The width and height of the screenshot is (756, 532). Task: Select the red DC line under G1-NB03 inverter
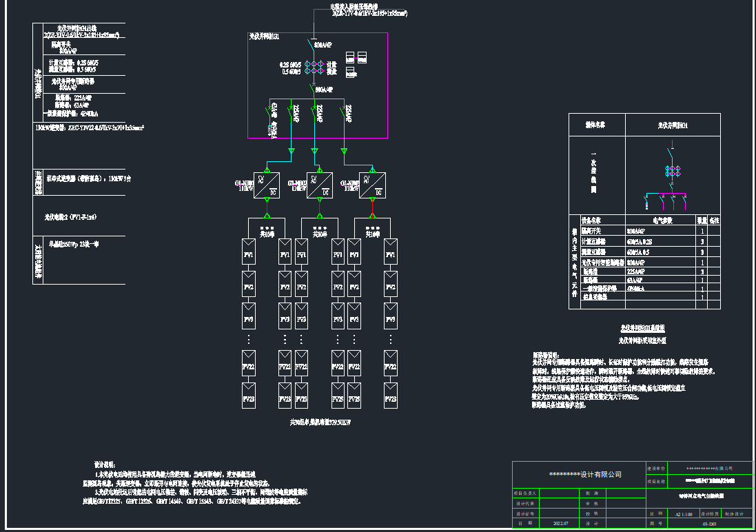(372, 207)
